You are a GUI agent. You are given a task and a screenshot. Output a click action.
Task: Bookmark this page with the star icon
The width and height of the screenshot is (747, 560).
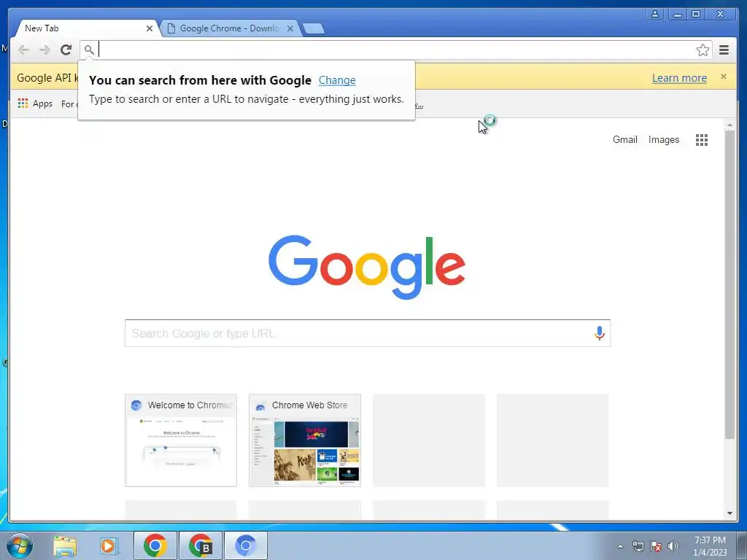(x=703, y=50)
